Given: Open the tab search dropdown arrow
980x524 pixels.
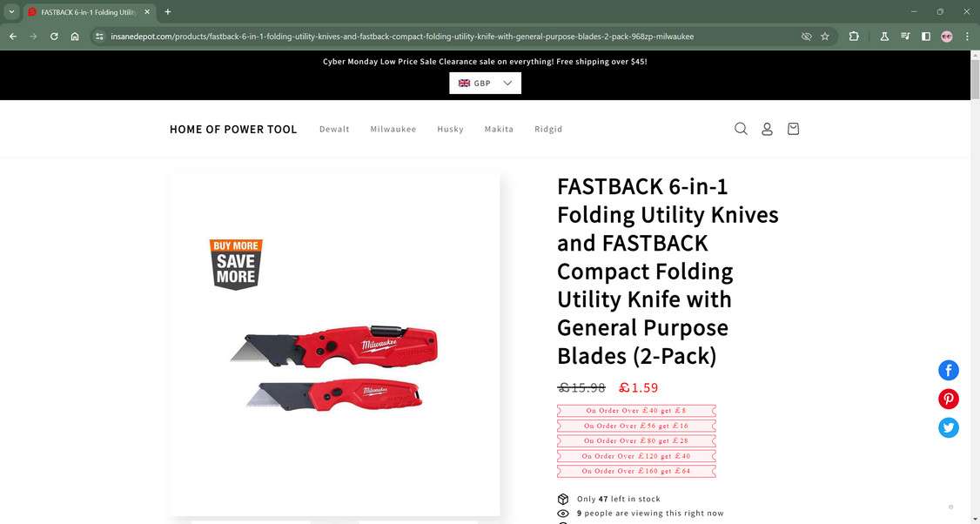Looking at the screenshot, I should click(11, 12).
